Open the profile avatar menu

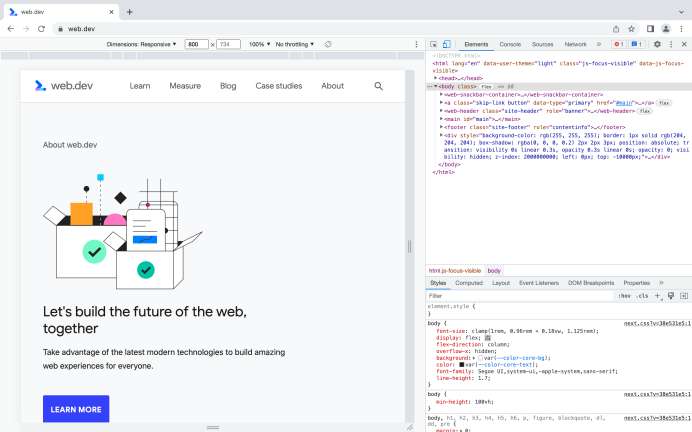[x=666, y=29]
